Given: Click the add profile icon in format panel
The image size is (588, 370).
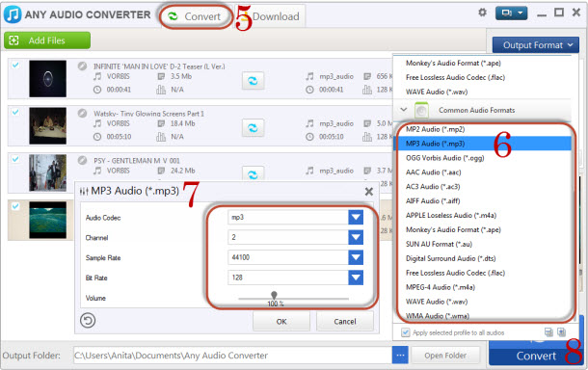Looking at the screenshot, I should [561, 332].
